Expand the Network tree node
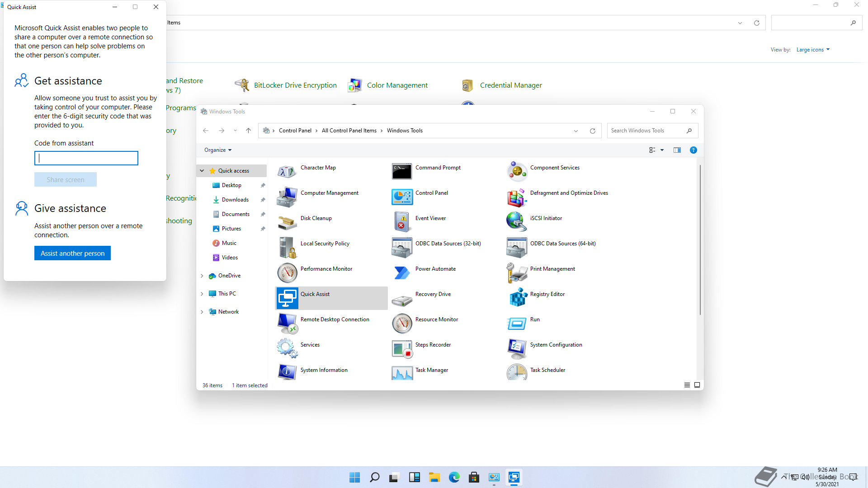Screen dimensions: 868x488 coord(202,312)
